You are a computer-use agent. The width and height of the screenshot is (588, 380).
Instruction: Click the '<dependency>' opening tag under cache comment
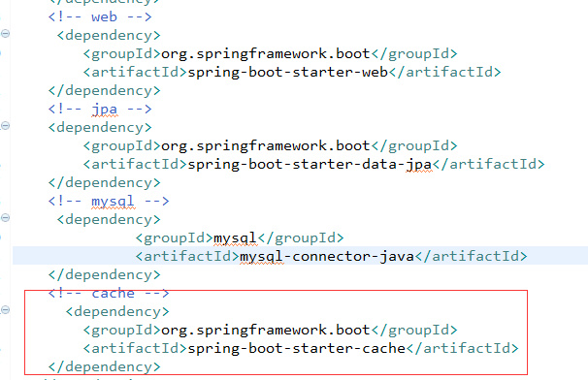click(117, 312)
